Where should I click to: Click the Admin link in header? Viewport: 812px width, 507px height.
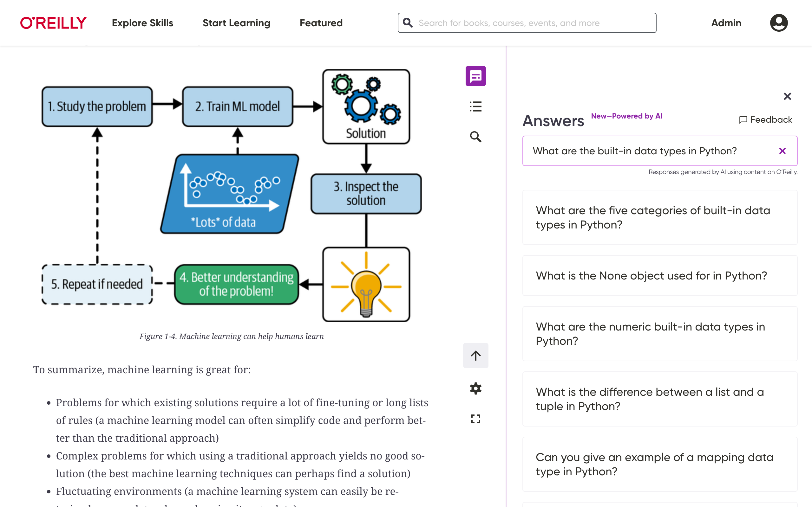click(x=726, y=23)
